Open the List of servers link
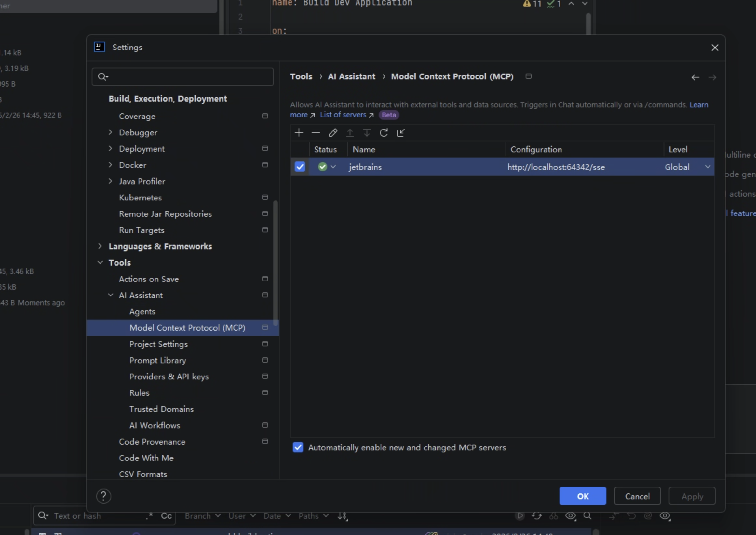Viewport: 756px width, 535px height. [x=343, y=115]
